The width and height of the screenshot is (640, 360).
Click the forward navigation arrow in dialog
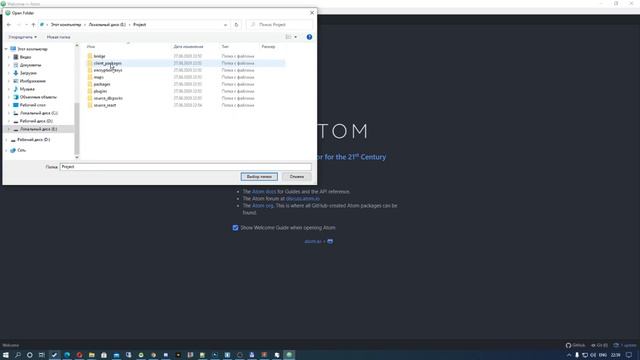click(x=18, y=25)
